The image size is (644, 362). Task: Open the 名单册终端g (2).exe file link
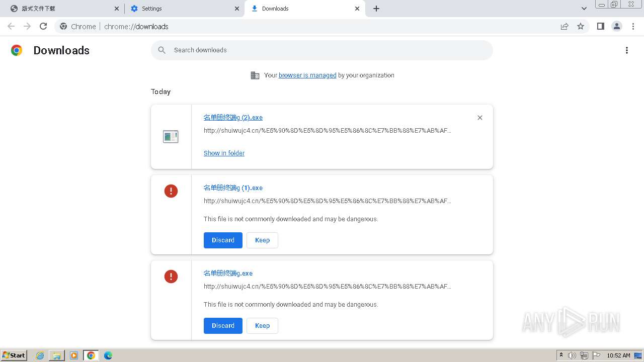(233, 118)
